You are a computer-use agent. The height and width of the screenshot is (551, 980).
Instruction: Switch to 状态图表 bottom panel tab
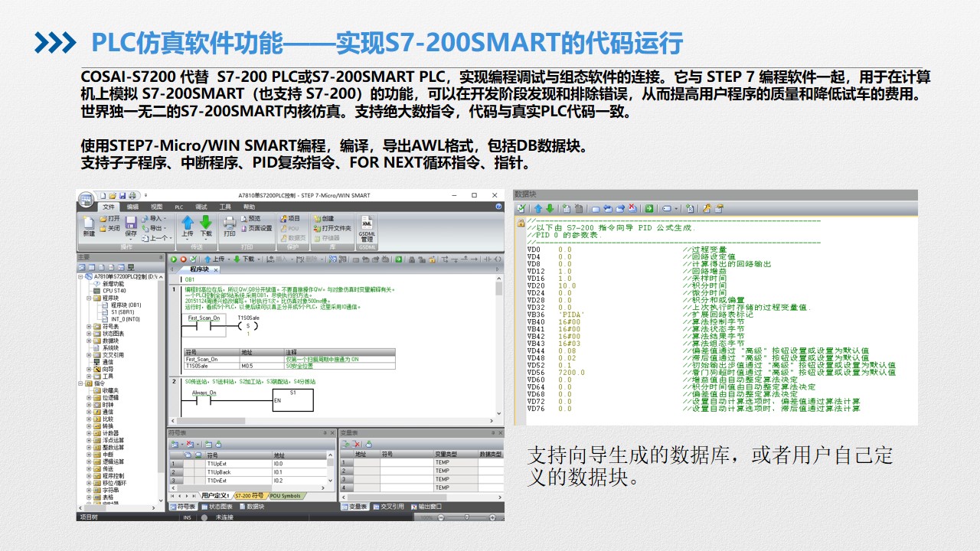pos(217,506)
